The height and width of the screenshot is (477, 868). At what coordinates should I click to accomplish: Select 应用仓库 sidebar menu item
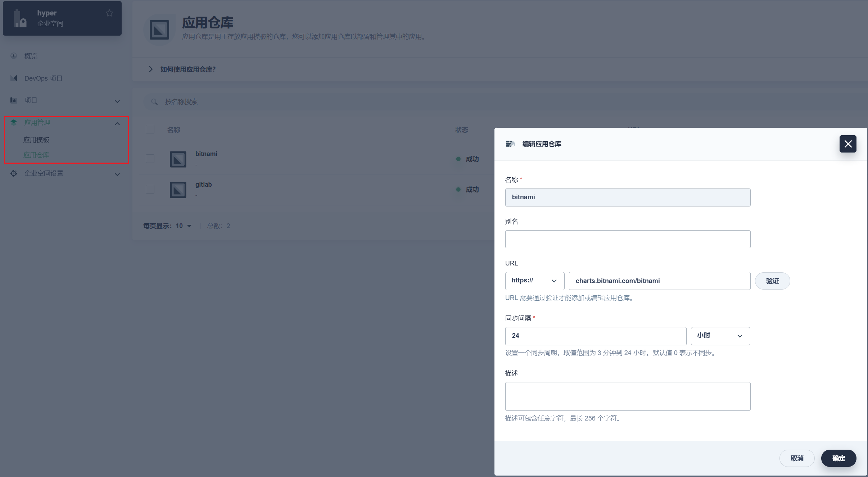click(36, 155)
